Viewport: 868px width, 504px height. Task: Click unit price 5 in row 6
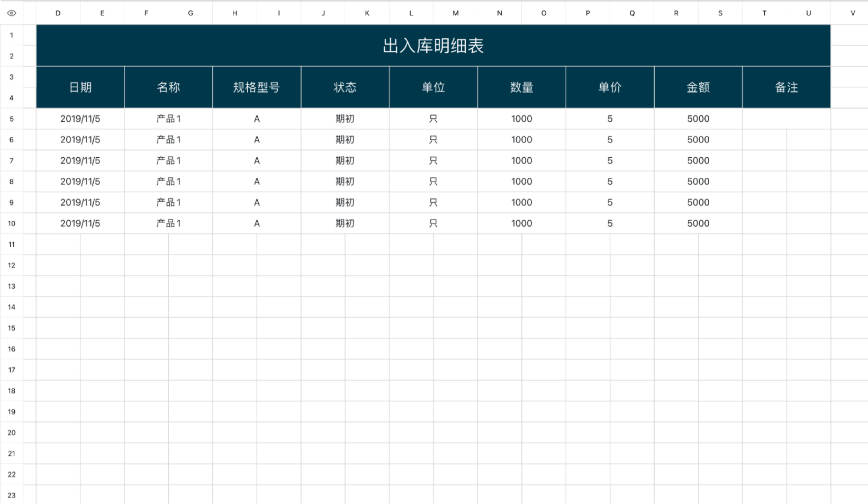click(610, 140)
